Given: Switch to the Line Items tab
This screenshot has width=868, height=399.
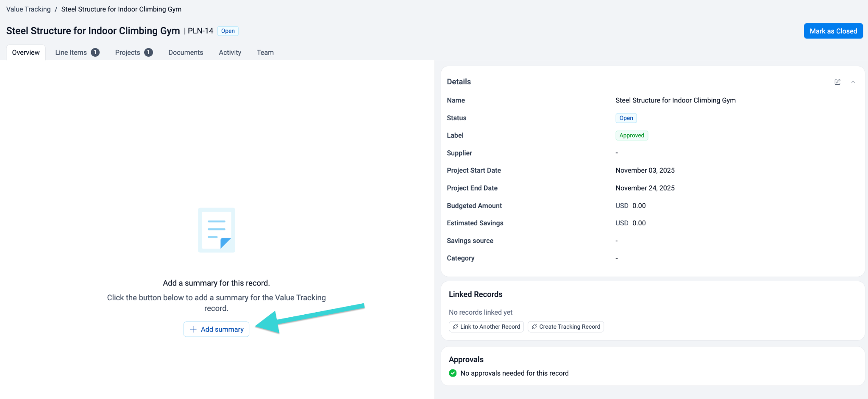Looking at the screenshot, I should tap(71, 53).
